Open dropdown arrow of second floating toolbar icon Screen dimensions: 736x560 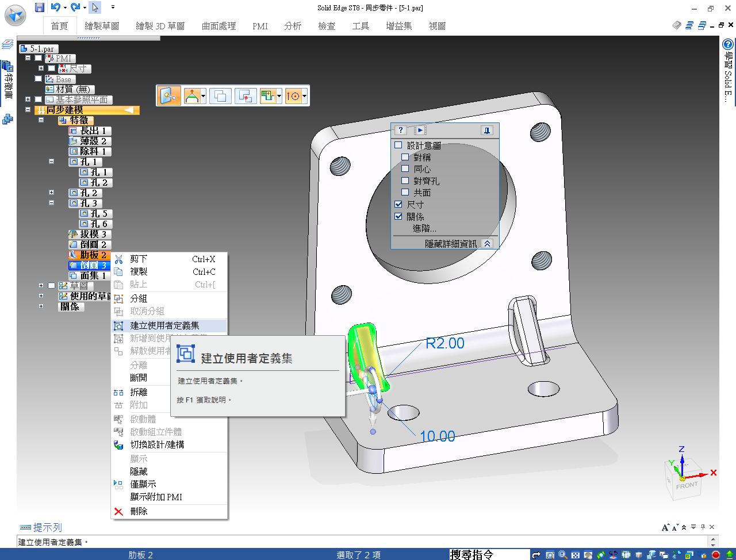(204, 96)
